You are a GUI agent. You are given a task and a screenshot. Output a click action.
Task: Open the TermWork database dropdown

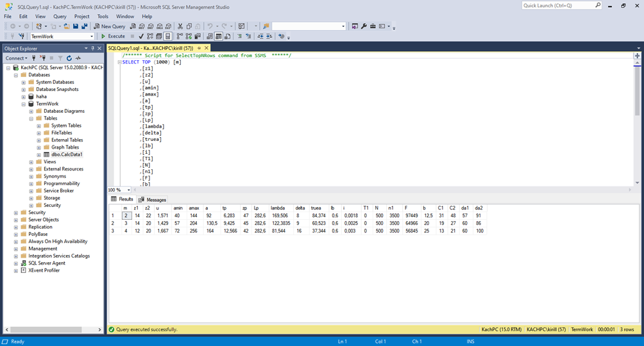tap(92, 37)
